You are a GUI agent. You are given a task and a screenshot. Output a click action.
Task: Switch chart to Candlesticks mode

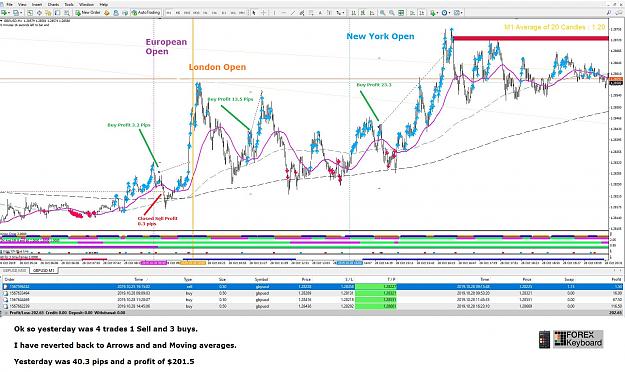tap(363, 13)
